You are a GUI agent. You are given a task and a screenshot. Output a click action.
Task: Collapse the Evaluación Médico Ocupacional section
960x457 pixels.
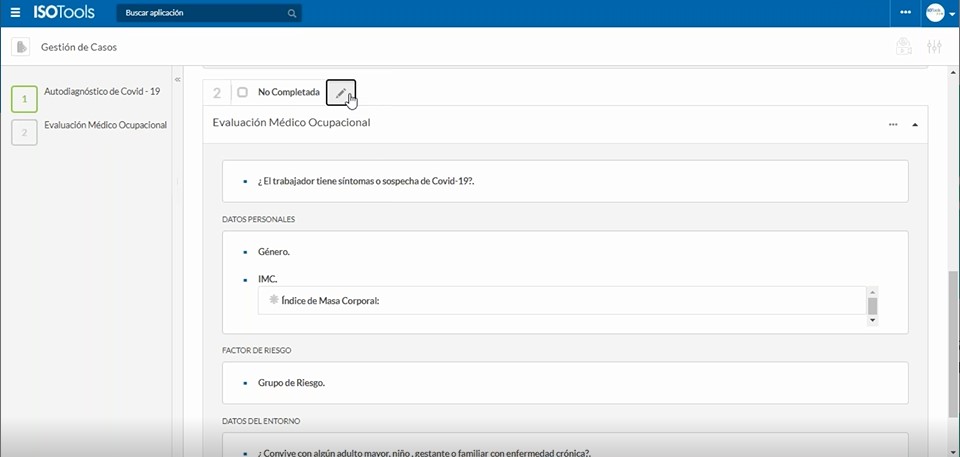[914, 125]
